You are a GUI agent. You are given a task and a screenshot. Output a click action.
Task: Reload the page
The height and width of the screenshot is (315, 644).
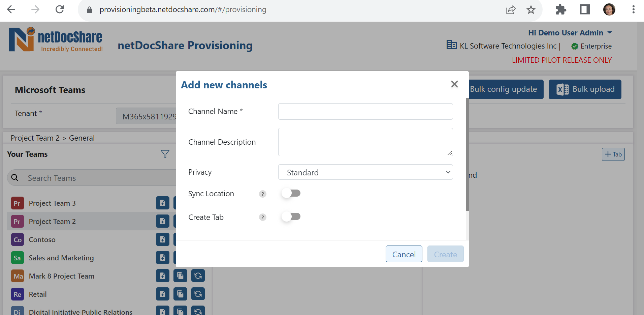point(60,9)
